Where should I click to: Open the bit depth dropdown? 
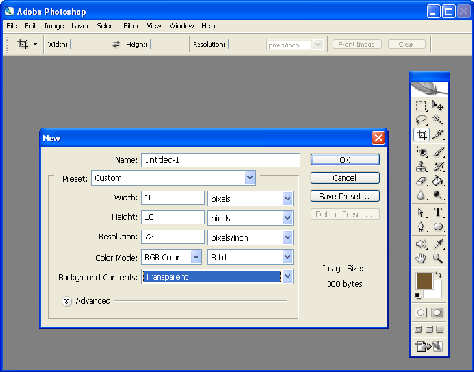point(287,257)
